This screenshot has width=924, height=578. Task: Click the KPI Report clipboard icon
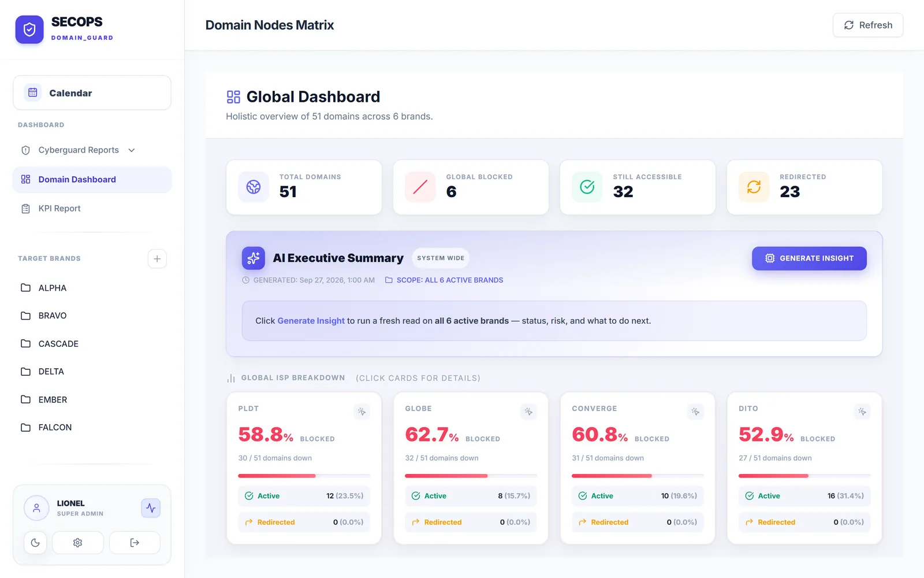tap(25, 209)
